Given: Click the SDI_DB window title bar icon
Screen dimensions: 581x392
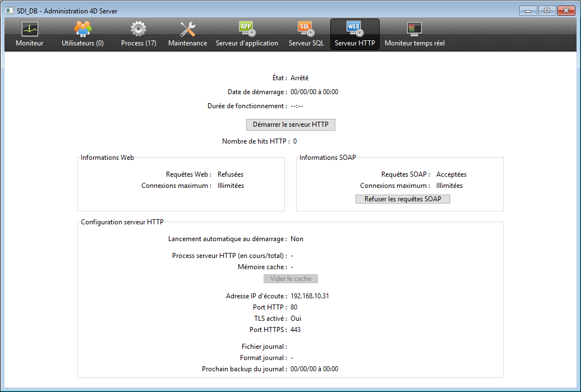Looking at the screenshot, I should click(x=10, y=11).
